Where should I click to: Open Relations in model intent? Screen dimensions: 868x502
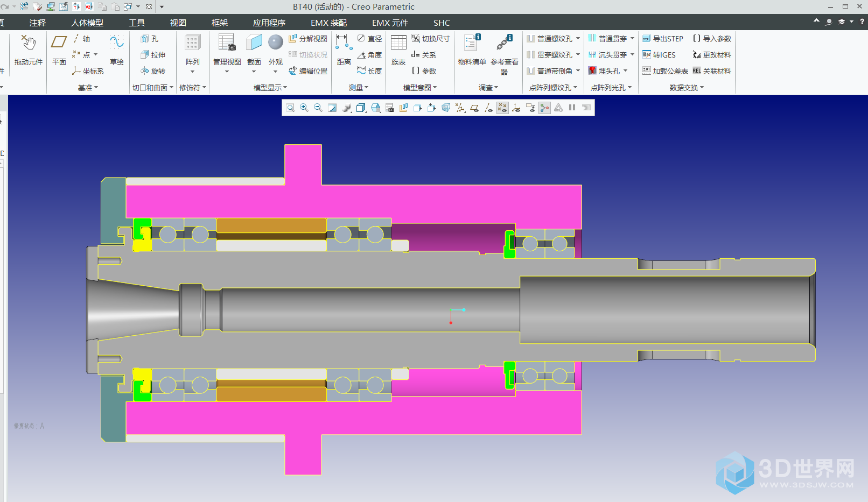click(x=424, y=55)
